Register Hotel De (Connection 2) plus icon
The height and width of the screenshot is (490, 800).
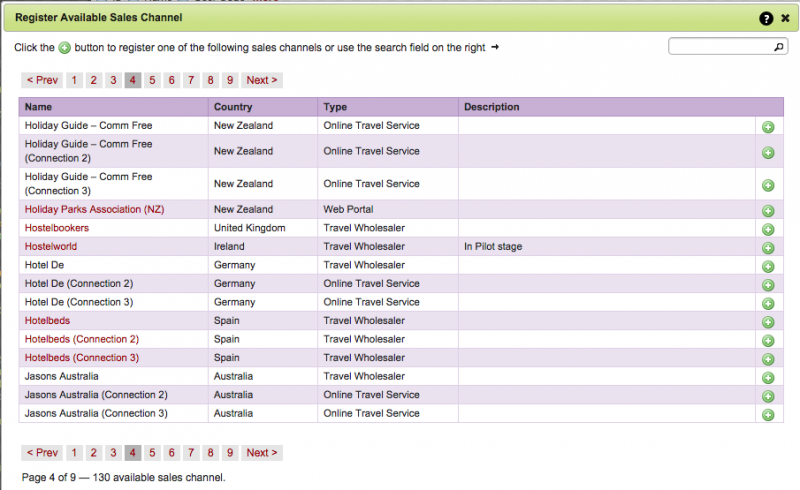tap(768, 285)
